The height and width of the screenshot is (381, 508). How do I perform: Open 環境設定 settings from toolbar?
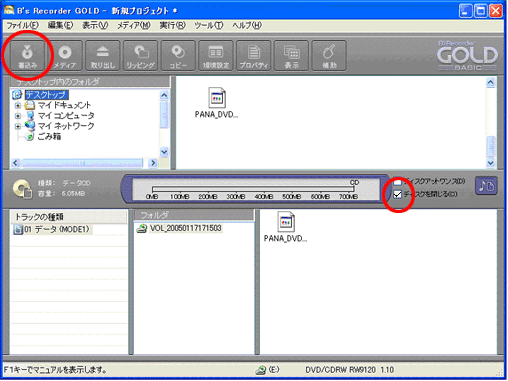tap(216, 56)
